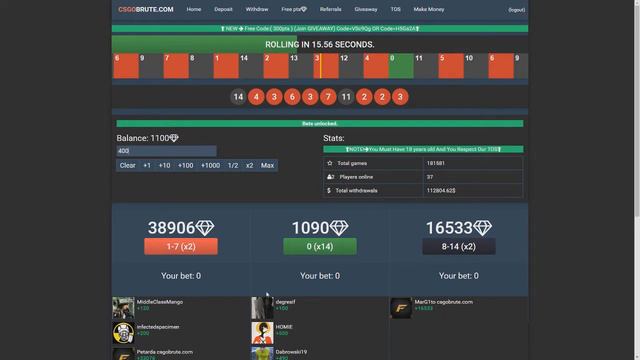Click the Total withdrawals value 112804.62$

[441, 191]
